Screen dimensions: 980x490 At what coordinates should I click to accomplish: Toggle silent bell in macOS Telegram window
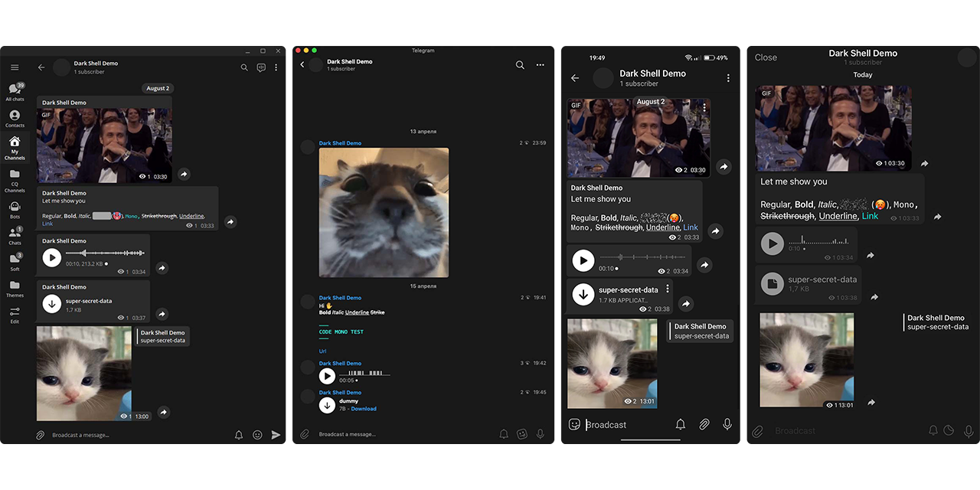pyautogui.click(x=504, y=434)
